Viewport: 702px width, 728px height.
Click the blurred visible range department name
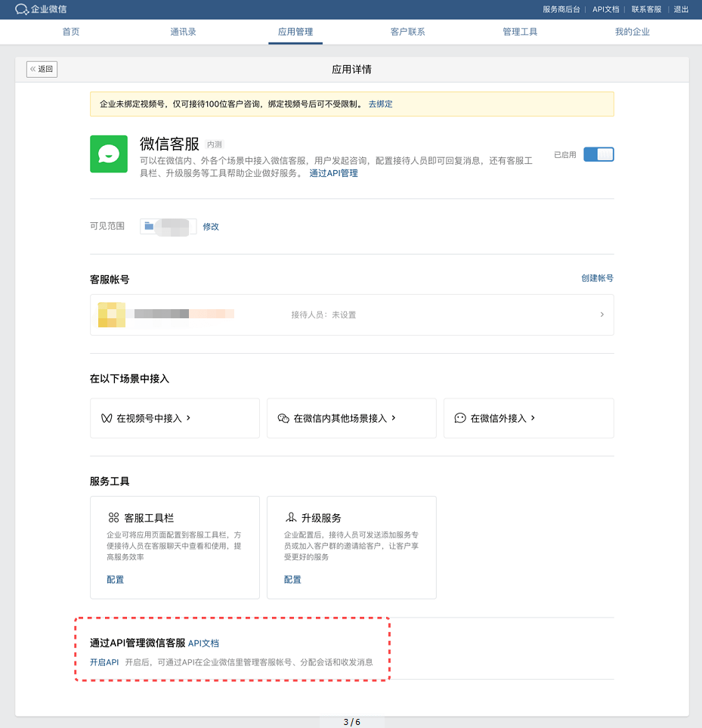point(172,227)
